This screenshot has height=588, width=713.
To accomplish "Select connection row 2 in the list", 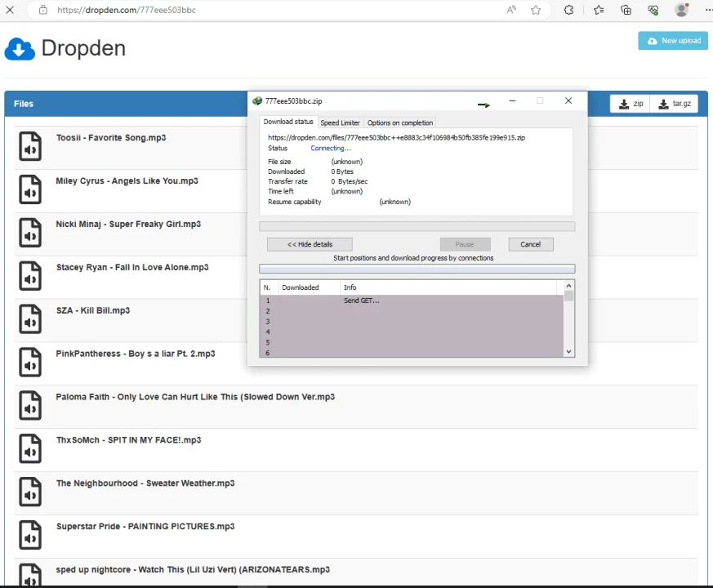I will click(412, 311).
